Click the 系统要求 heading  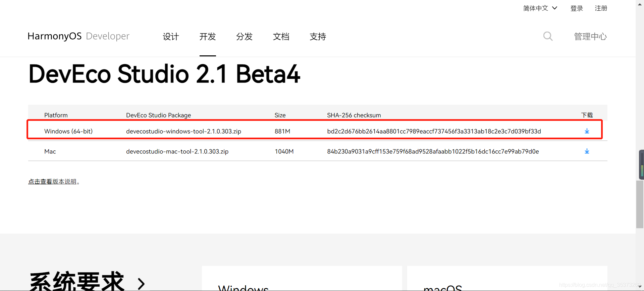(x=77, y=282)
